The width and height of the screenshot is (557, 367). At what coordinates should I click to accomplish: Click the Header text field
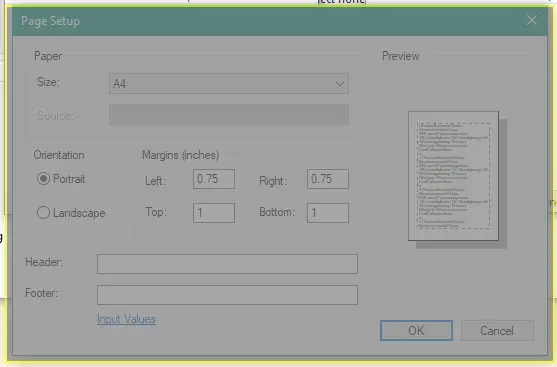point(227,264)
